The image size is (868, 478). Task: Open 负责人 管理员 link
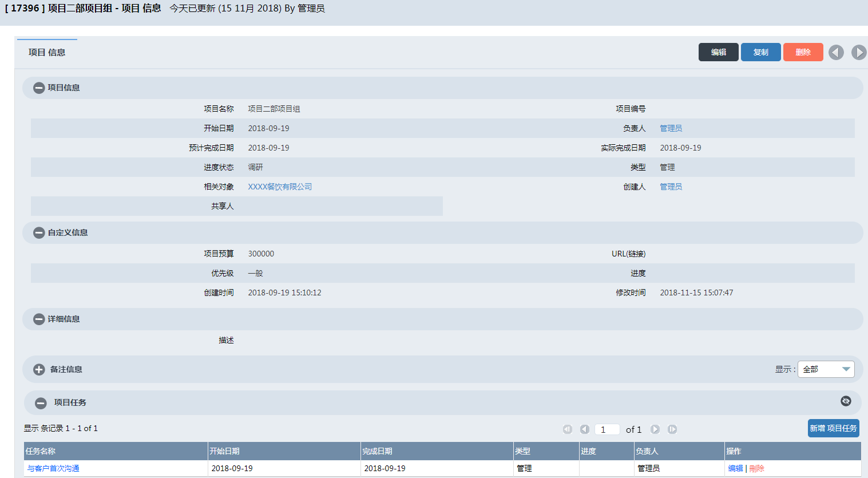click(671, 128)
